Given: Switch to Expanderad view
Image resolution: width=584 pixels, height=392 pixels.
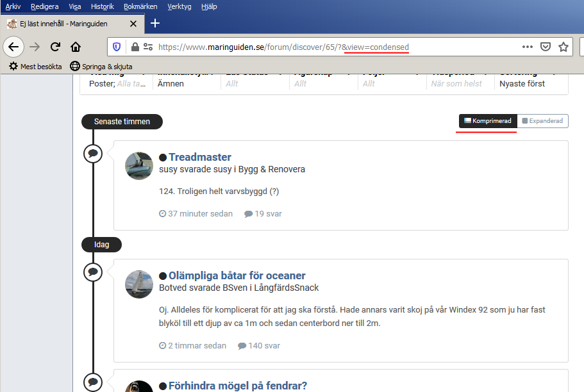Looking at the screenshot, I should click(x=542, y=121).
